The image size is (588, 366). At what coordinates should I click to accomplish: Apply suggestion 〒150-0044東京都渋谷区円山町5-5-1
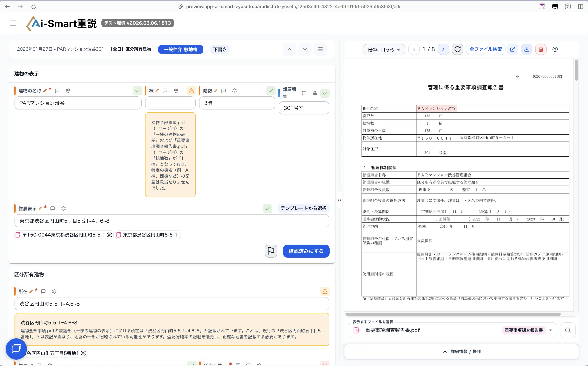(x=64, y=235)
